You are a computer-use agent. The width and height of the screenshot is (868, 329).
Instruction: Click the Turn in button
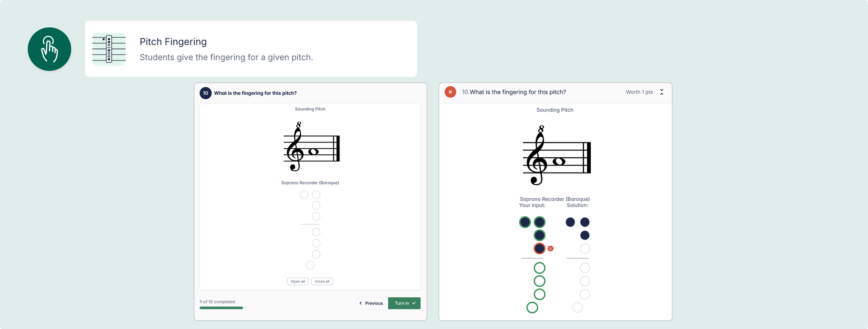pyautogui.click(x=404, y=303)
